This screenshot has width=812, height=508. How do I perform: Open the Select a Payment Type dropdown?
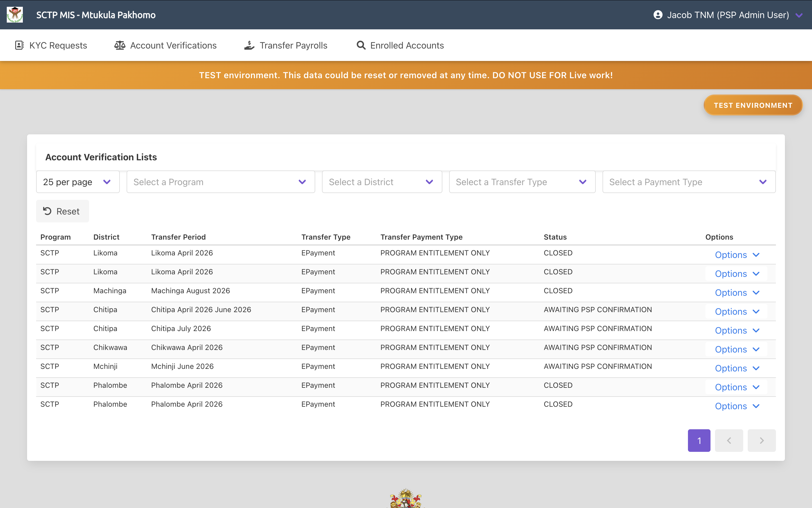[x=689, y=182]
